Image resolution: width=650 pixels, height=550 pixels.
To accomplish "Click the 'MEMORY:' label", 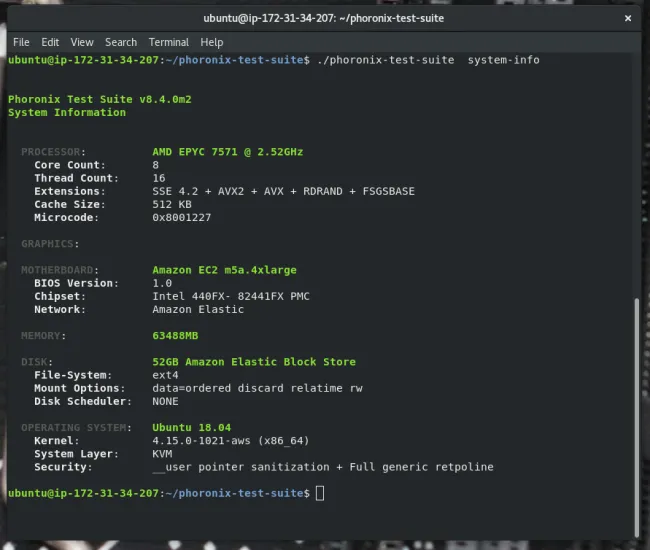I will click(x=44, y=336).
